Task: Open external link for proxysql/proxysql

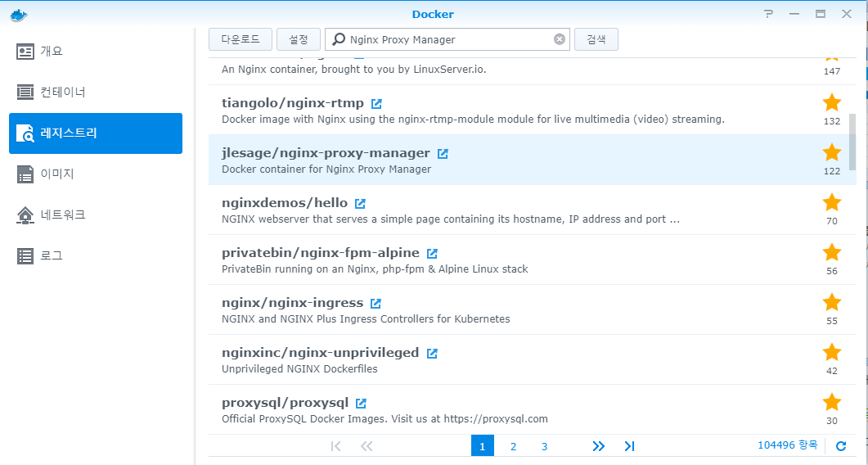Action: point(361,403)
